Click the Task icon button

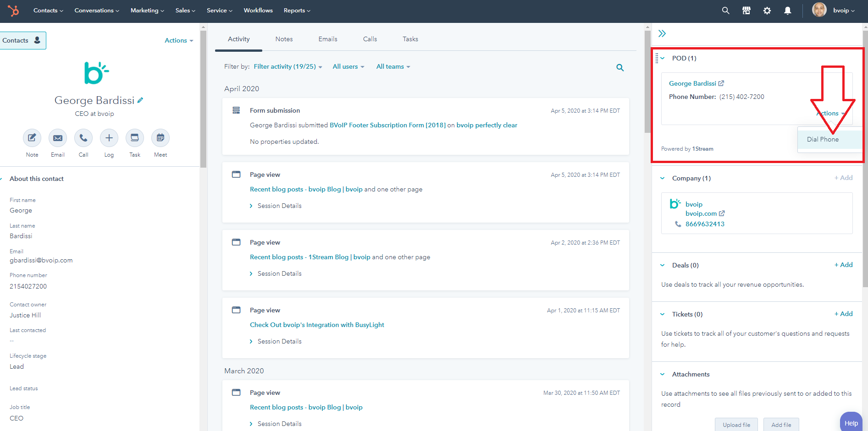tap(135, 138)
